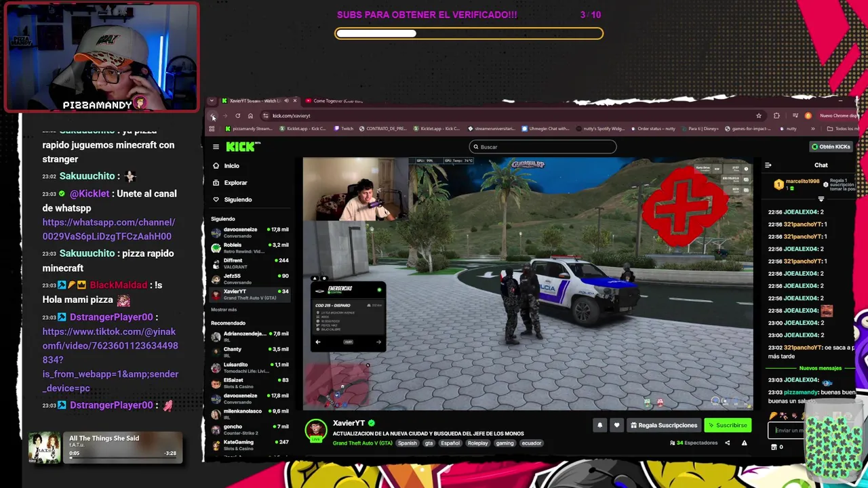Image resolution: width=868 pixels, height=488 pixels.
Task: Click the tiktok link from DstrangerPlayer00
Action: [110, 360]
